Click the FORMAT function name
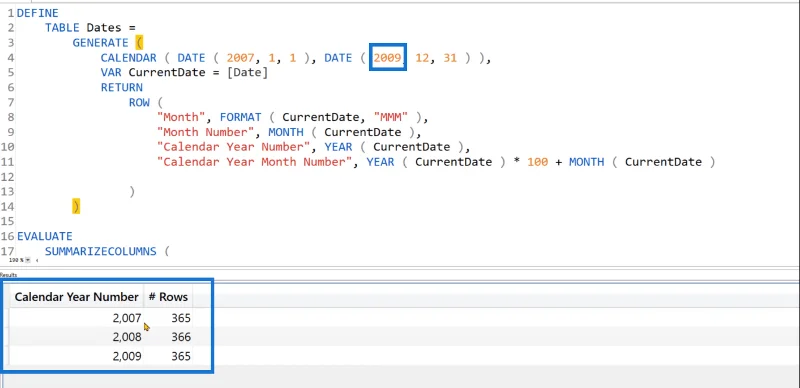Viewport: 800px width, 388px height. click(240, 117)
